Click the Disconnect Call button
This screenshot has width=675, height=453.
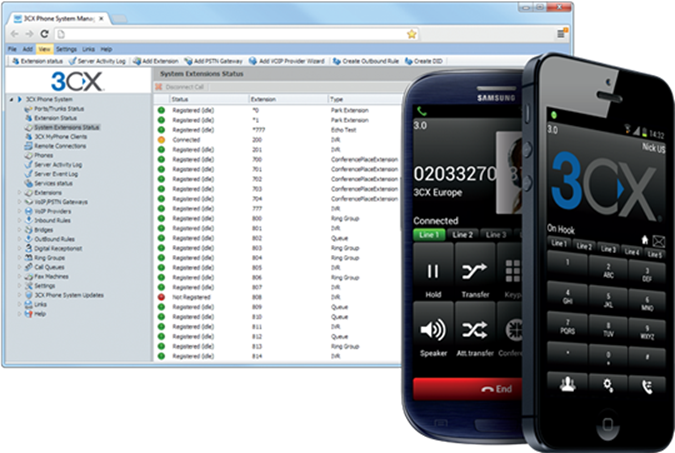180,87
